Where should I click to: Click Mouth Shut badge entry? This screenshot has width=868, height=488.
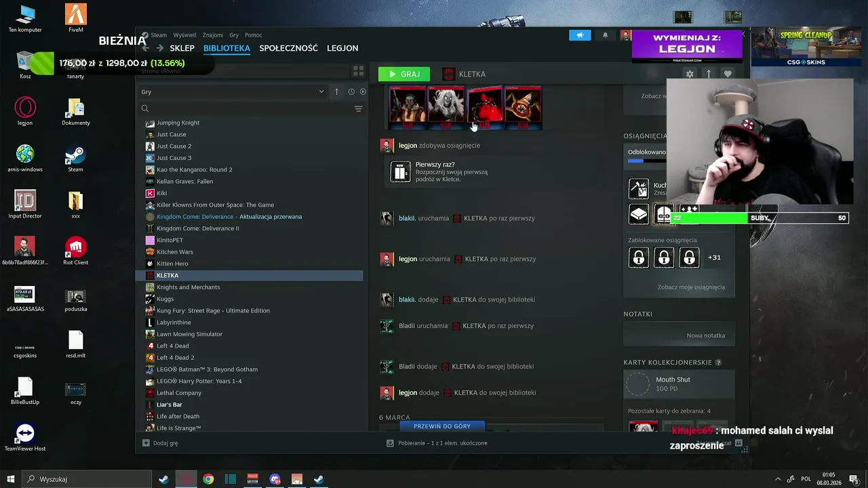[679, 384]
